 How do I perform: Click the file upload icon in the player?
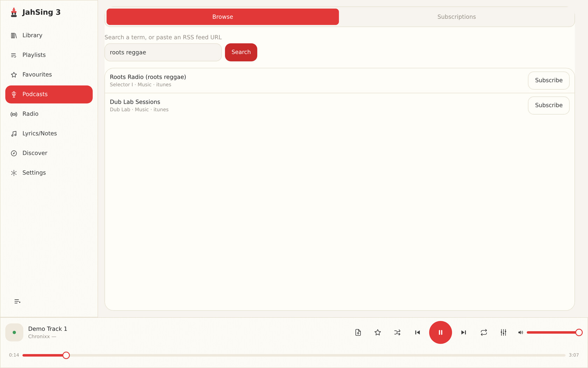358,333
